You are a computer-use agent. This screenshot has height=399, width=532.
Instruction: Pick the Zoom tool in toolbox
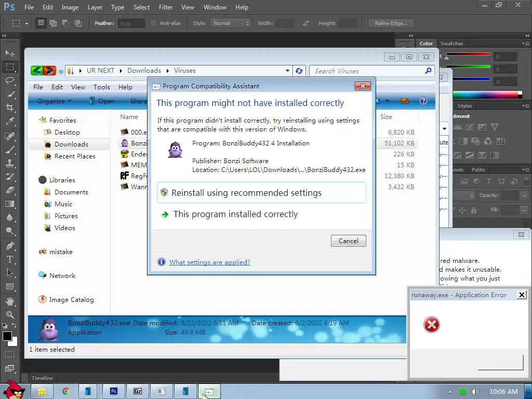[10, 314]
